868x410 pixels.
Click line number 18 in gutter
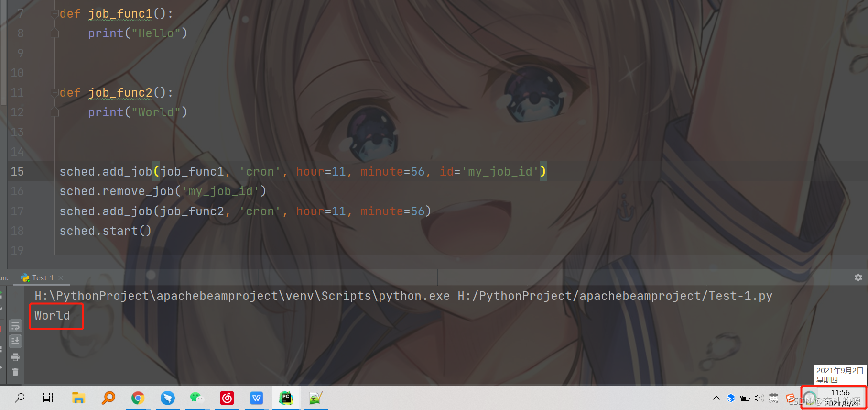[x=17, y=231]
